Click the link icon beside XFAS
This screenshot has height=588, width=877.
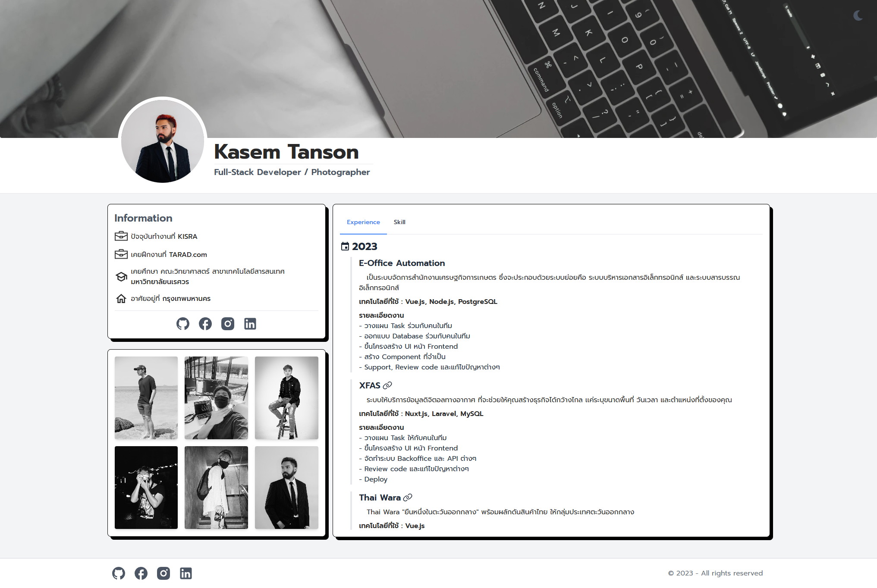387,385
